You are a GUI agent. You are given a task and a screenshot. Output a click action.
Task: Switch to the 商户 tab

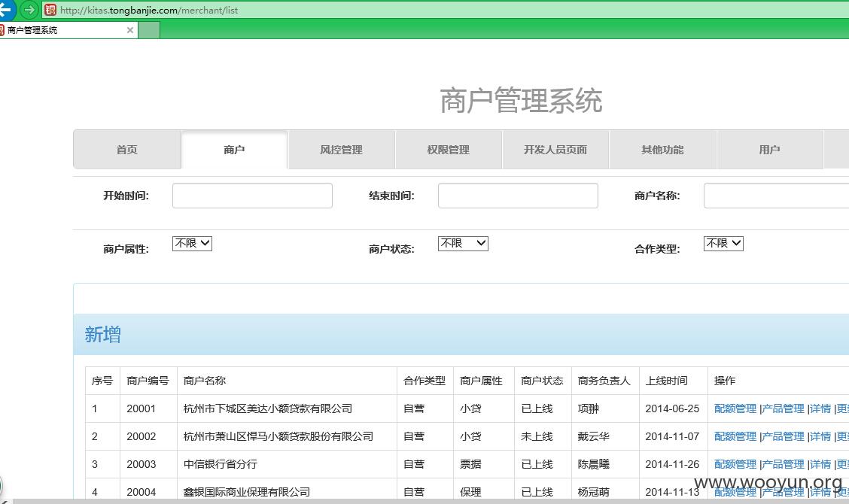tap(234, 150)
